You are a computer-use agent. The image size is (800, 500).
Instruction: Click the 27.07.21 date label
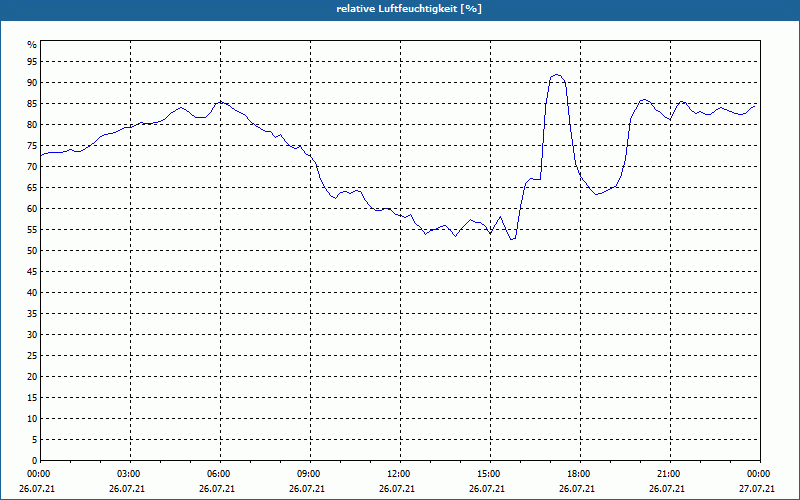pyautogui.click(x=757, y=489)
